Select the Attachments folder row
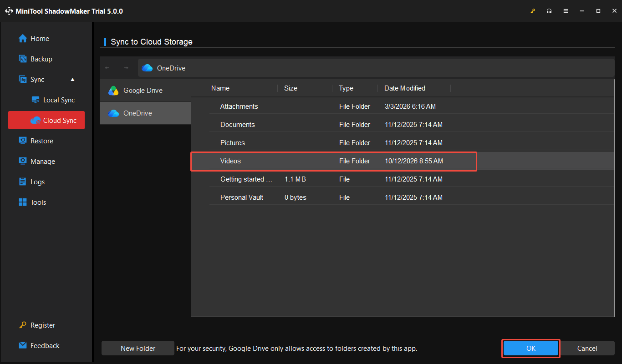 (x=403, y=106)
